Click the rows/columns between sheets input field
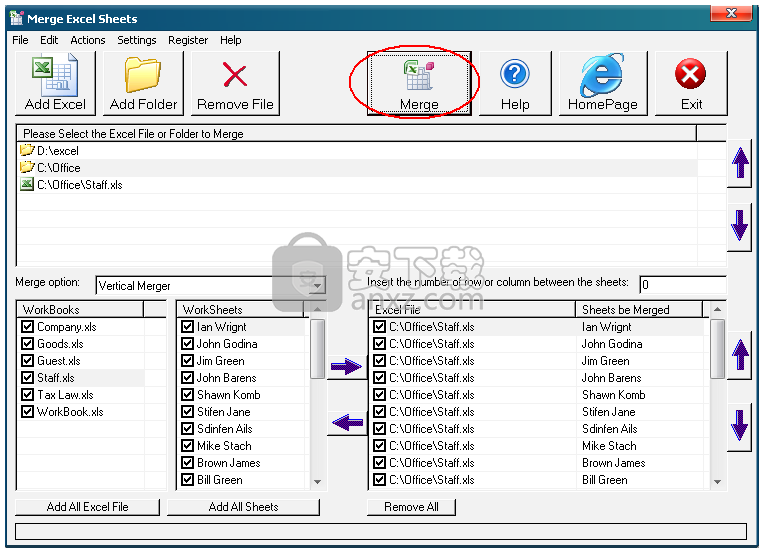The width and height of the screenshot is (761, 548). (683, 284)
